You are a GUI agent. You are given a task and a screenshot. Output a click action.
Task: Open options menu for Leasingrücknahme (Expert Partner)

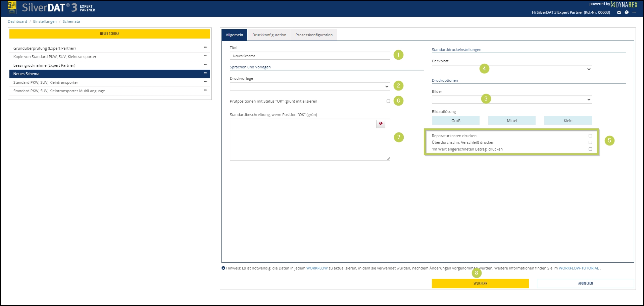205,65
